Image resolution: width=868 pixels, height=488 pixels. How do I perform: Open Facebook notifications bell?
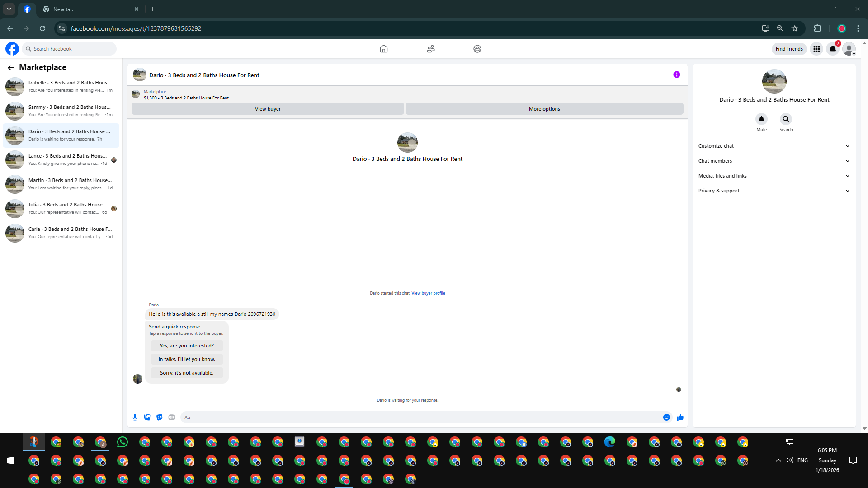[833, 49]
